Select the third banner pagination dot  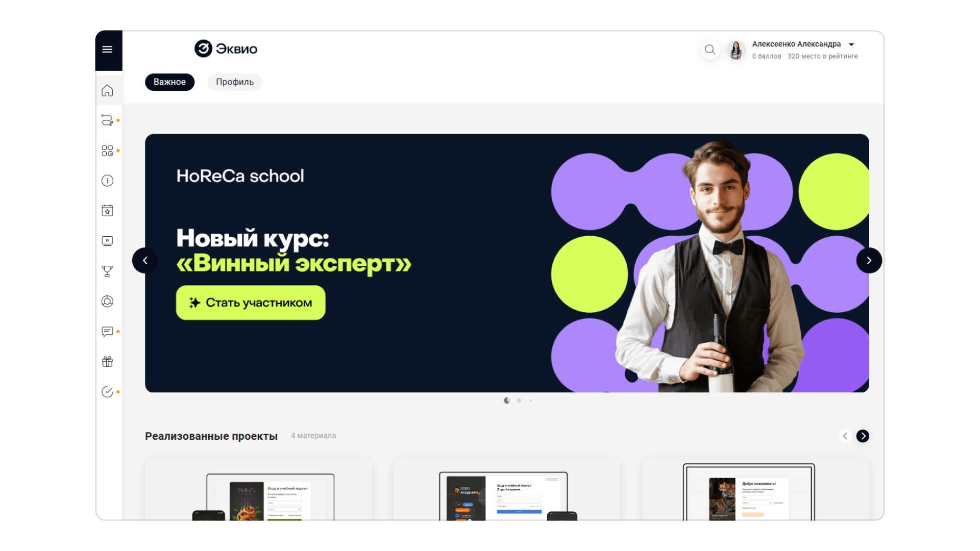tap(531, 400)
